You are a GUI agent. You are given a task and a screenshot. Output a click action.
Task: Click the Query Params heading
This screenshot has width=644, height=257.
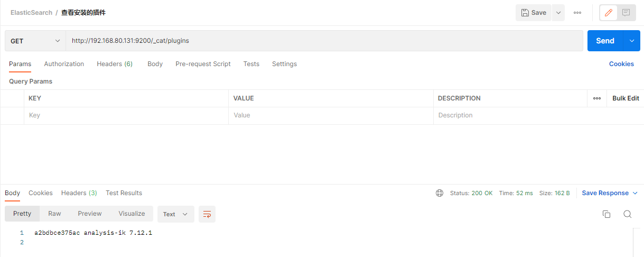pos(31,81)
